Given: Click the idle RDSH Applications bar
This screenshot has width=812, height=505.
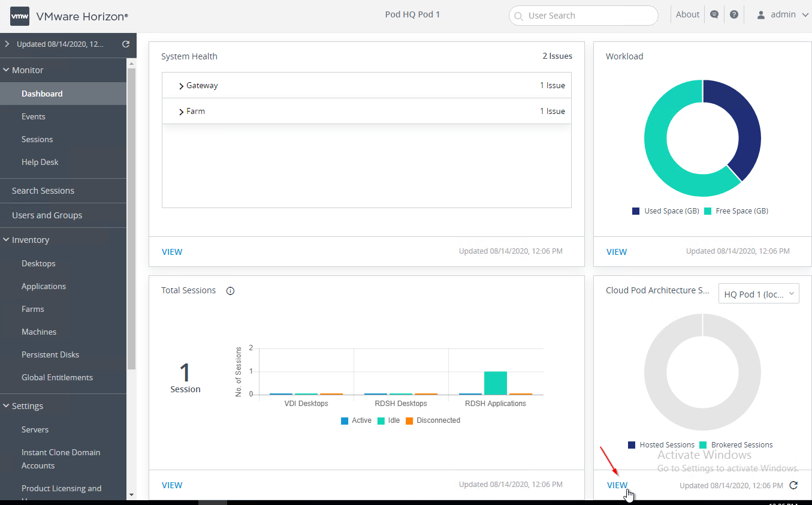Looking at the screenshot, I should pyautogui.click(x=496, y=383).
